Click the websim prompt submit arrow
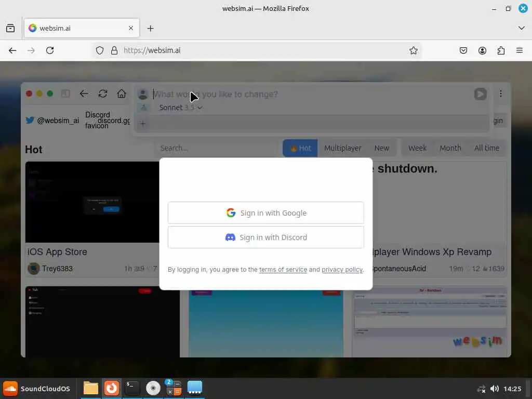 point(480,94)
